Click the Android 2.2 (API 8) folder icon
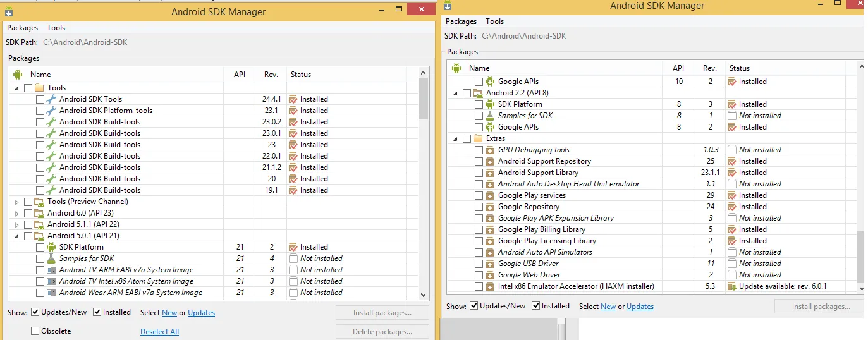 tap(478, 93)
